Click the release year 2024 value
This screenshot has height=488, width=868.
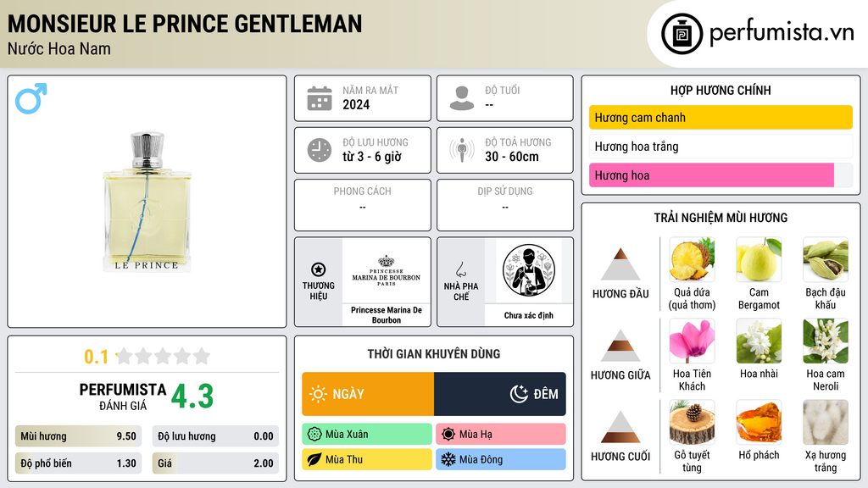pos(356,104)
